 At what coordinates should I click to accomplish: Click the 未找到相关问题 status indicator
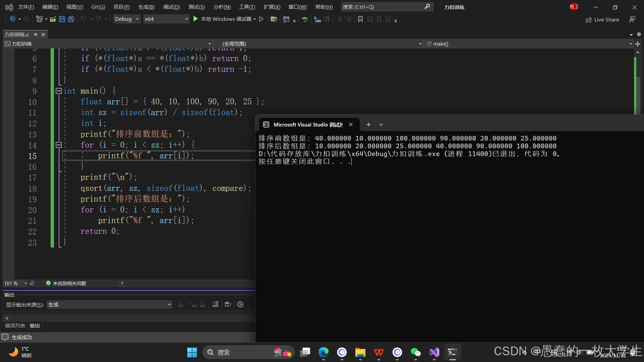pos(66,283)
